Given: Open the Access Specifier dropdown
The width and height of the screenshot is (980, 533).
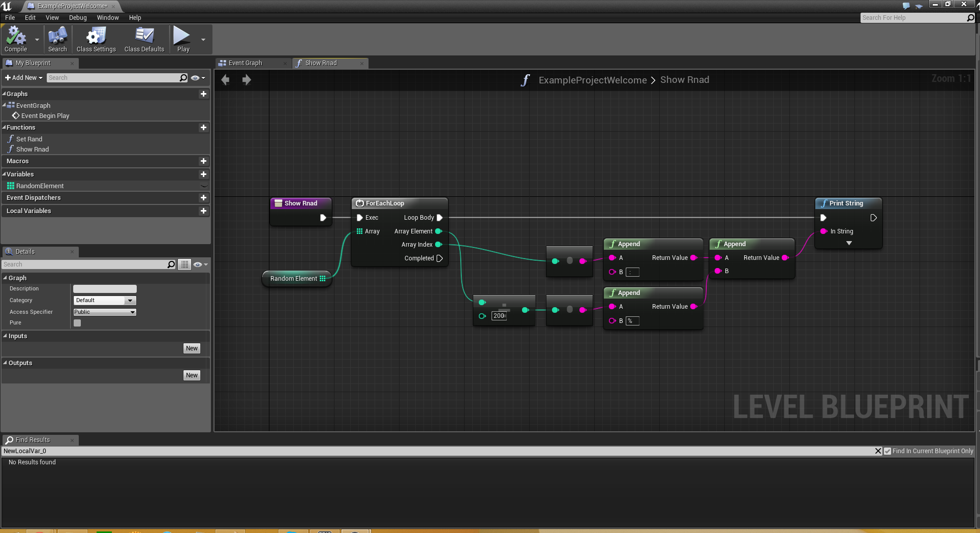Looking at the screenshot, I should coord(105,312).
